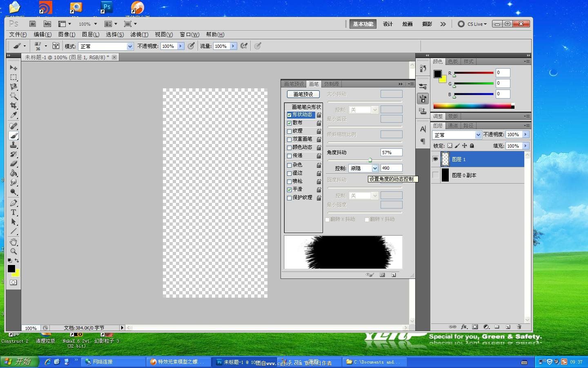Select the Move tool
Screen dimensions: 588x368
coord(13,67)
